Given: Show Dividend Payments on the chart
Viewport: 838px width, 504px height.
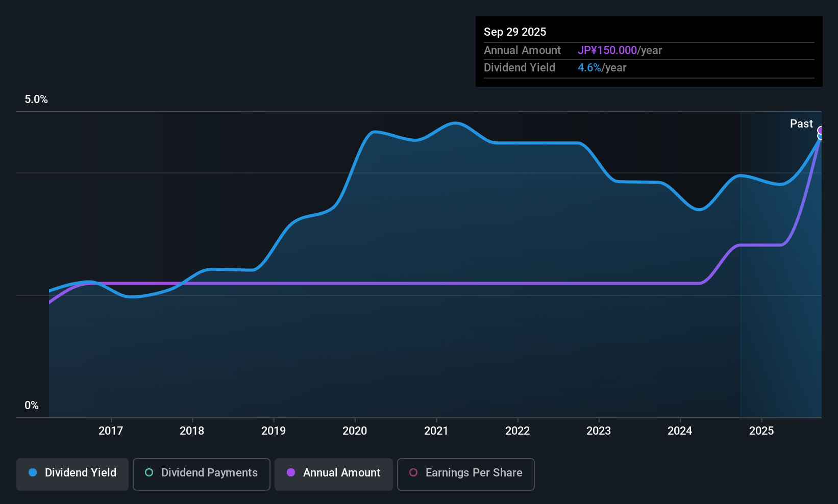Looking at the screenshot, I should point(201,474).
